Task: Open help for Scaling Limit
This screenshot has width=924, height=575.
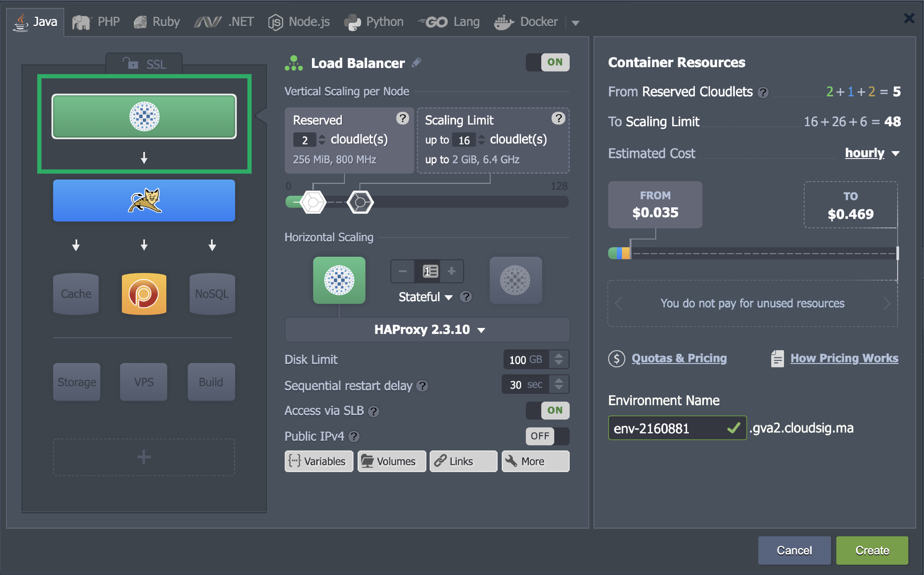Action: (x=558, y=118)
